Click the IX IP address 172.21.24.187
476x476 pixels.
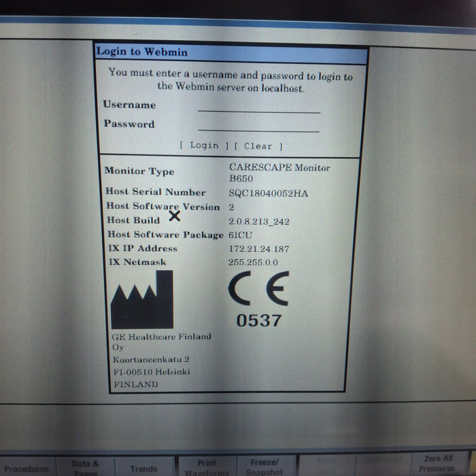pos(258,250)
